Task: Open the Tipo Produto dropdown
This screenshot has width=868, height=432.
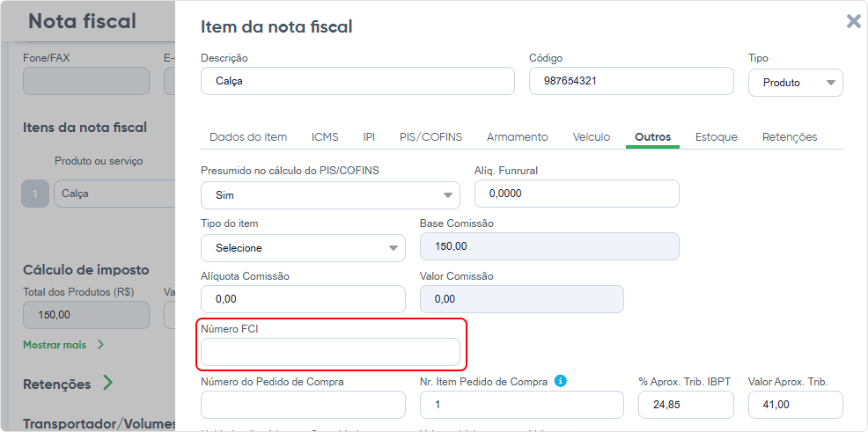Action: pyautogui.click(x=796, y=83)
